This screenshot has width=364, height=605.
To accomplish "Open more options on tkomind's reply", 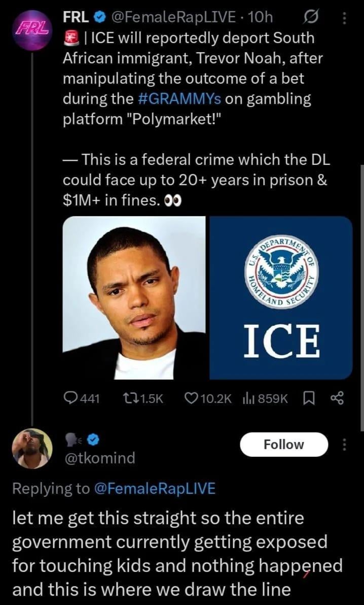I will (x=345, y=445).
